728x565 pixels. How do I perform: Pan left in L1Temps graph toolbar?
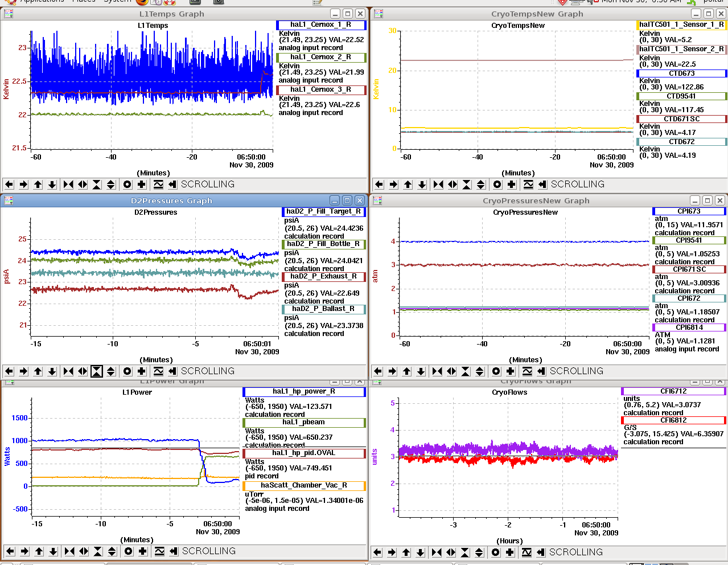[9, 185]
